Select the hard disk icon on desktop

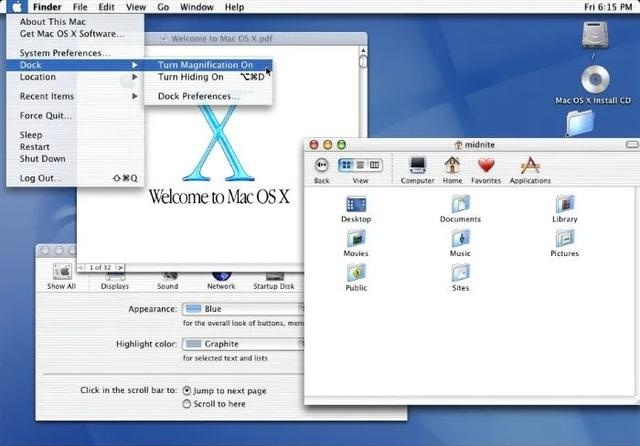(x=595, y=35)
